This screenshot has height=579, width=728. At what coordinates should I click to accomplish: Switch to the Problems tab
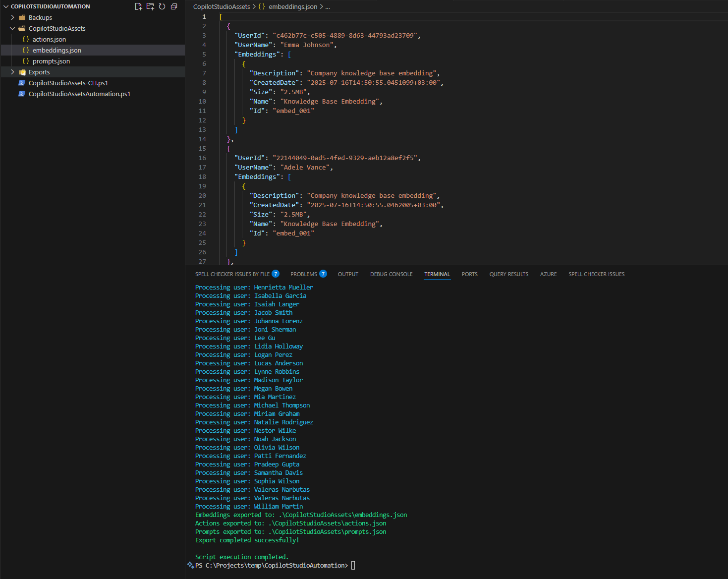point(304,274)
